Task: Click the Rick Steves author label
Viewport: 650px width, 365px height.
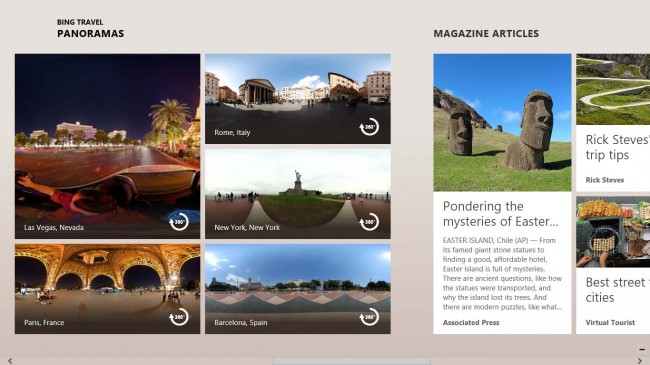Action: (x=604, y=180)
